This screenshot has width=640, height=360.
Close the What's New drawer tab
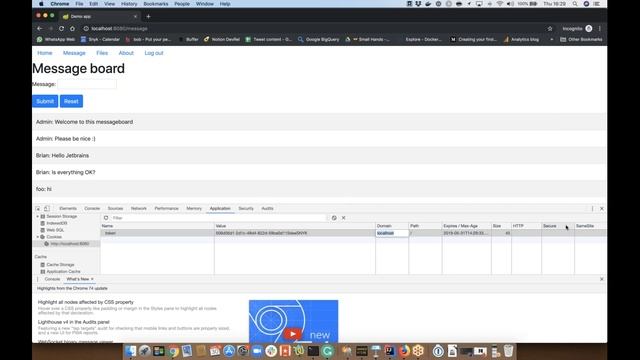pyautogui.click(x=92, y=279)
